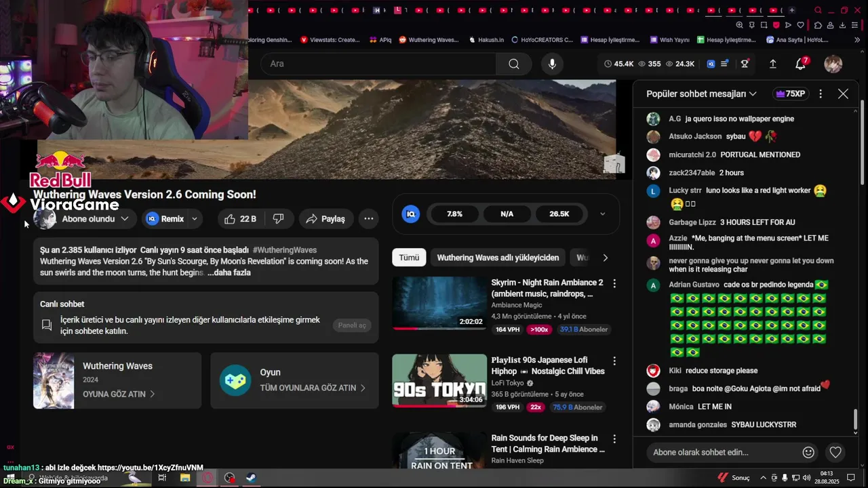Click the browser extensions puzzle icon
The height and width of the screenshot is (488, 868).
(x=818, y=25)
